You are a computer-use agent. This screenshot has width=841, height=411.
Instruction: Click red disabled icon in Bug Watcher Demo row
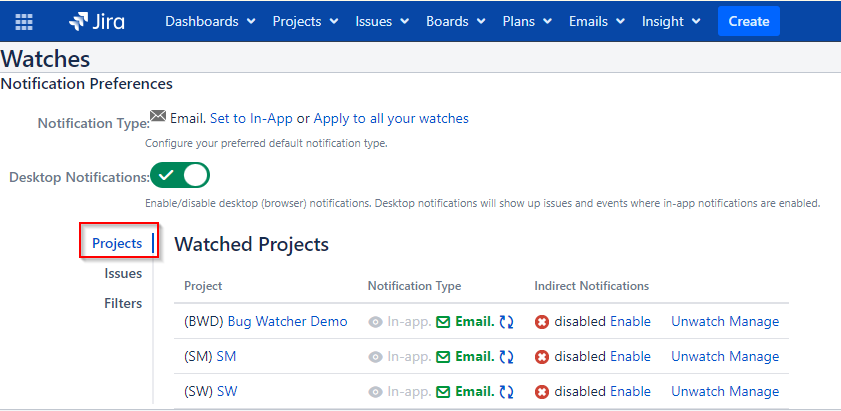pos(542,322)
